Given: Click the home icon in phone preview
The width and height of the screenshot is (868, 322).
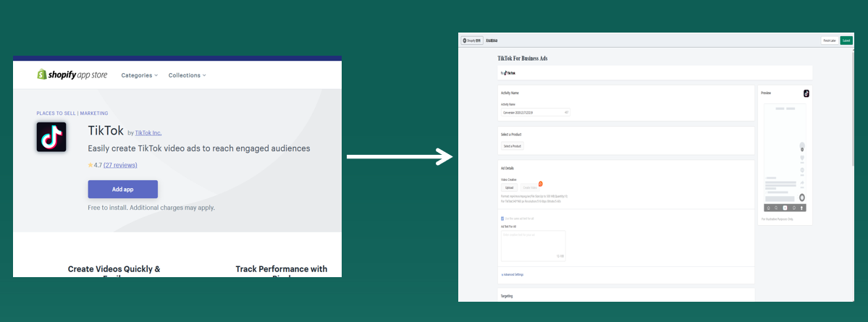Looking at the screenshot, I should pos(769,208).
